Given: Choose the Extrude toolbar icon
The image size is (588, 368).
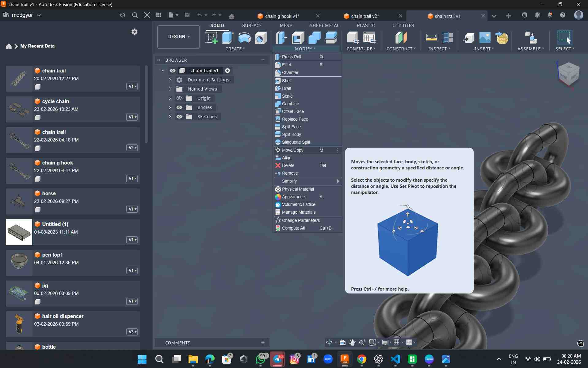Looking at the screenshot, I should click(x=228, y=38).
